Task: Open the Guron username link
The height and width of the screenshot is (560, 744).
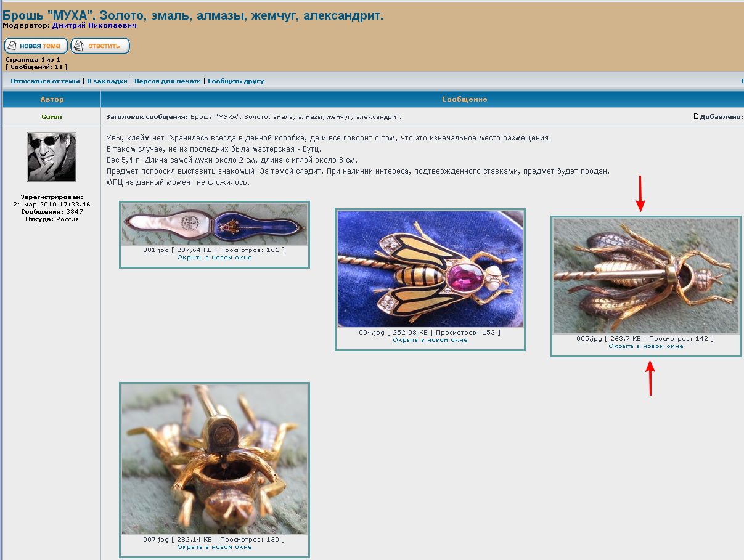Action: pos(52,117)
